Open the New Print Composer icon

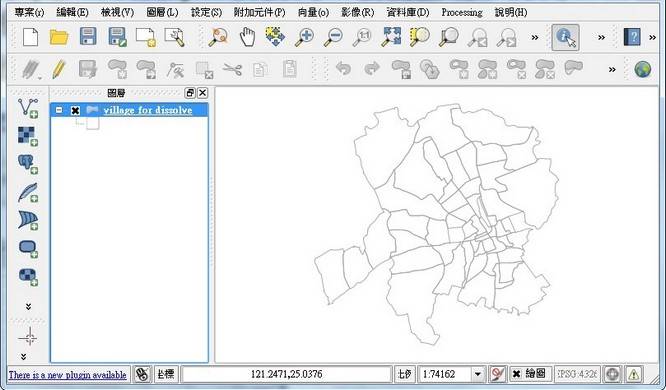click(x=146, y=37)
